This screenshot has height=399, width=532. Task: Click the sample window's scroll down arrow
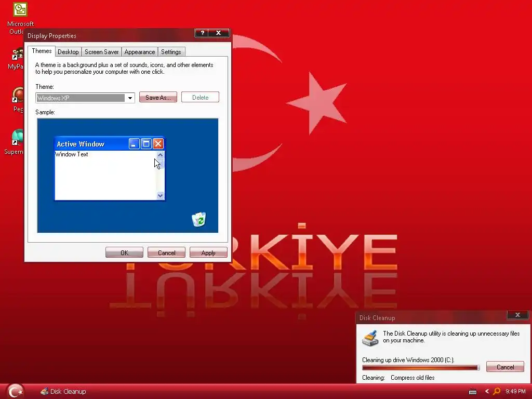[x=160, y=195]
